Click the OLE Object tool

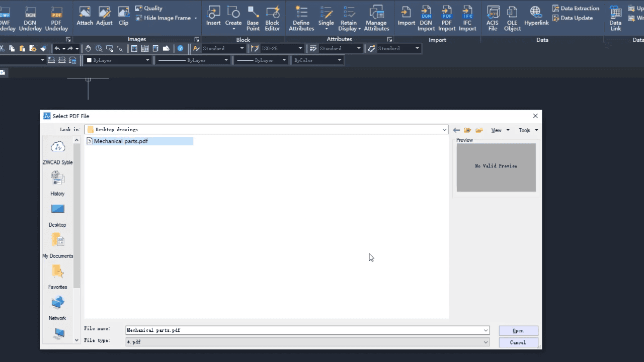(512, 19)
